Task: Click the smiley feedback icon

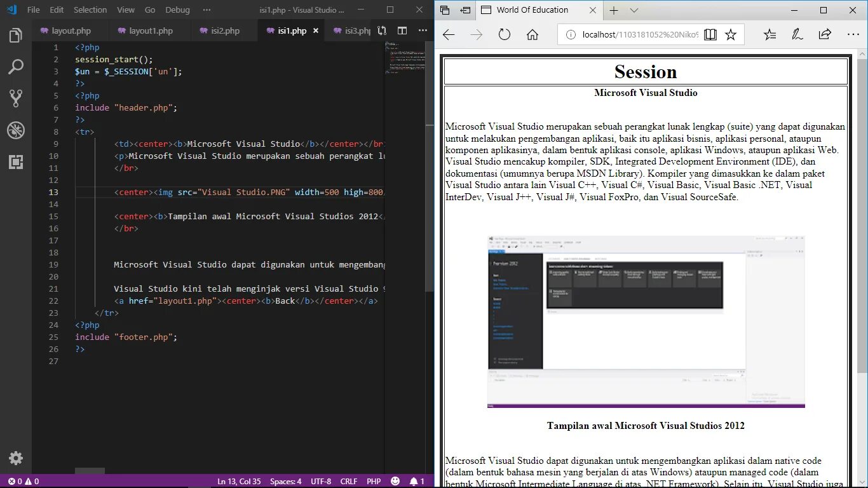Action: click(395, 482)
